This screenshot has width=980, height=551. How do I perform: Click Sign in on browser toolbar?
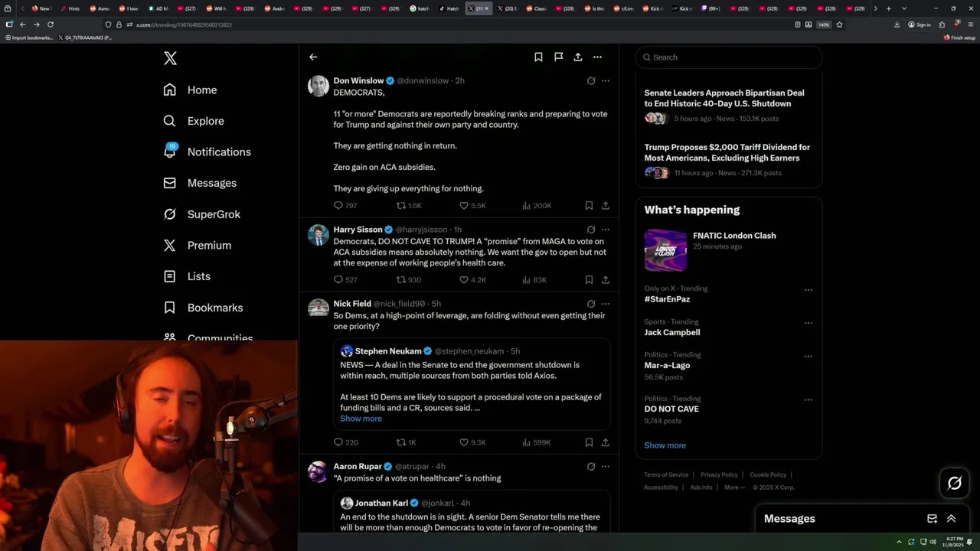[920, 24]
